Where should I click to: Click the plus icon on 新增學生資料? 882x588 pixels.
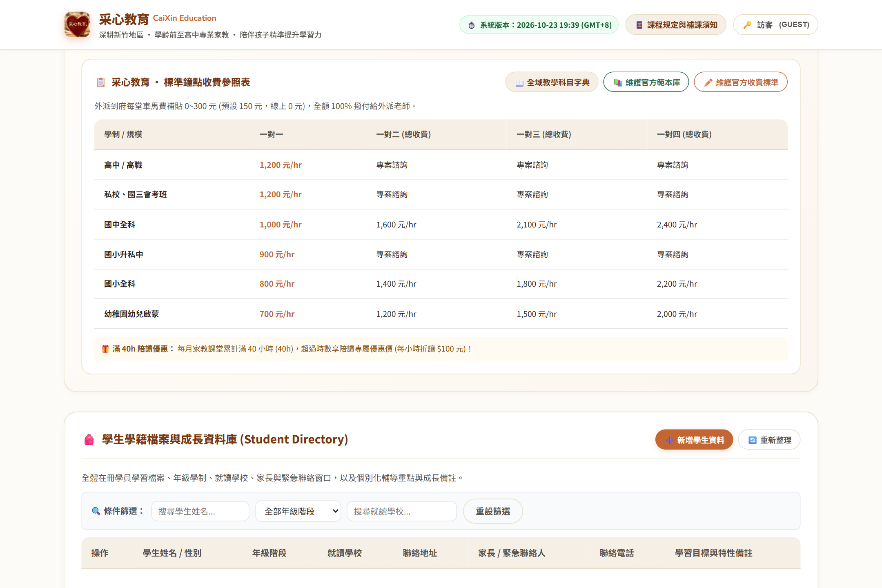[670, 440]
